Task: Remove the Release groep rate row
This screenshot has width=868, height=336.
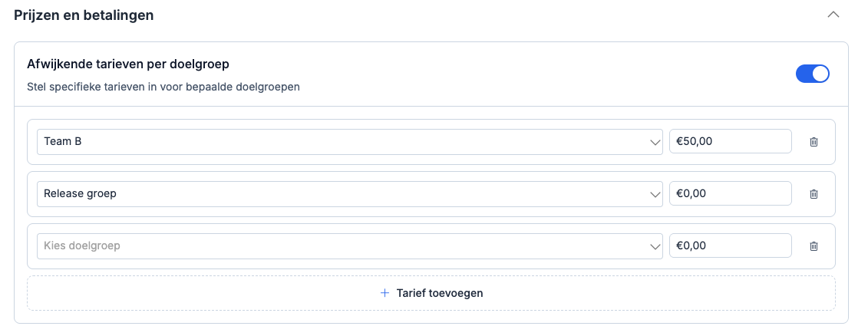Action: tap(814, 194)
